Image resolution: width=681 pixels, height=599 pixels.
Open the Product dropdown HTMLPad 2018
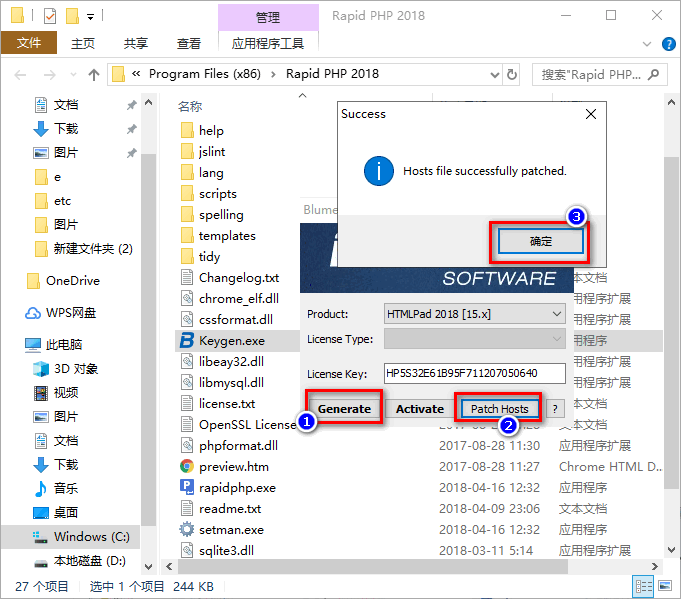pos(475,314)
